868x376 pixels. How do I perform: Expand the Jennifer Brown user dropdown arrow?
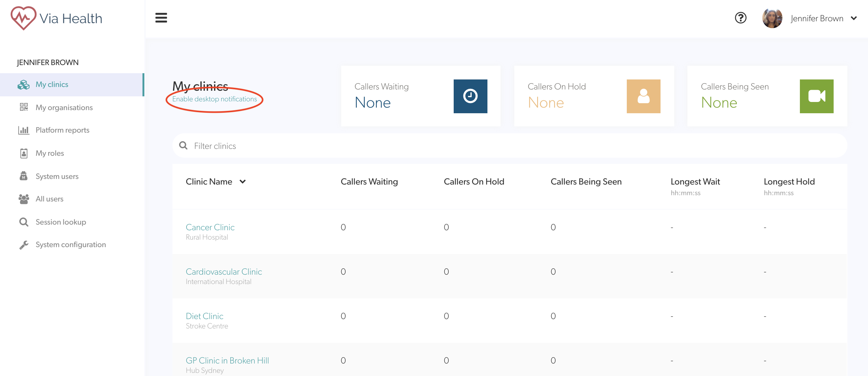coord(854,18)
